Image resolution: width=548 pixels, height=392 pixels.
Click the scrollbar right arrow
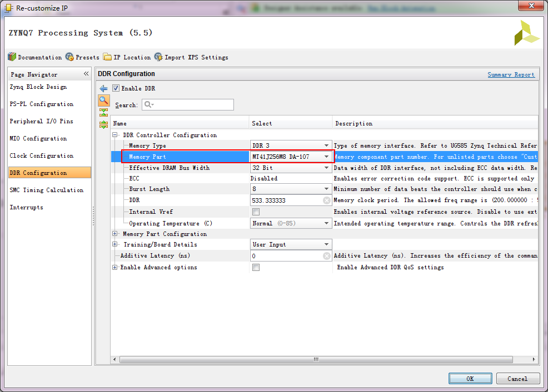pyautogui.click(x=534, y=359)
